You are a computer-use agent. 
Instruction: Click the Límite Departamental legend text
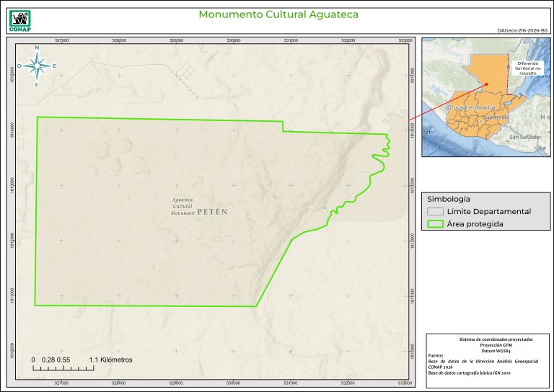(488, 212)
